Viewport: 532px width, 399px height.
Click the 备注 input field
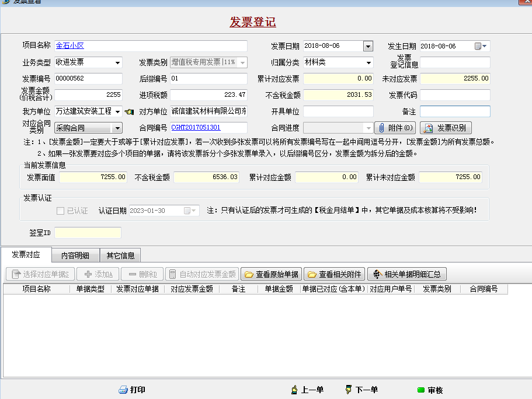point(455,111)
